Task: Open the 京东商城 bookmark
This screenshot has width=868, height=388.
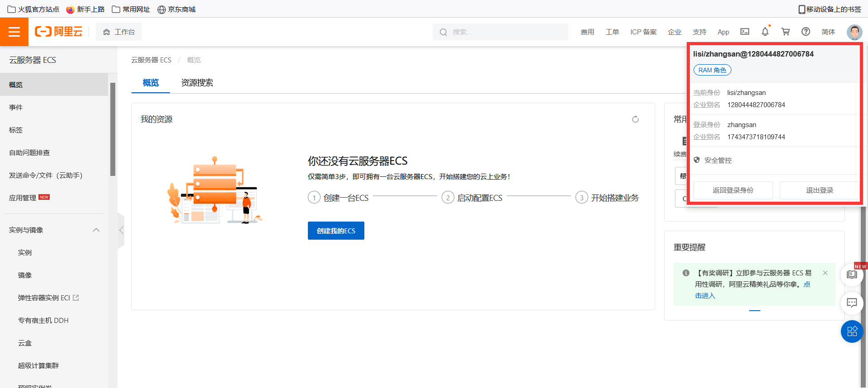Action: (176, 9)
